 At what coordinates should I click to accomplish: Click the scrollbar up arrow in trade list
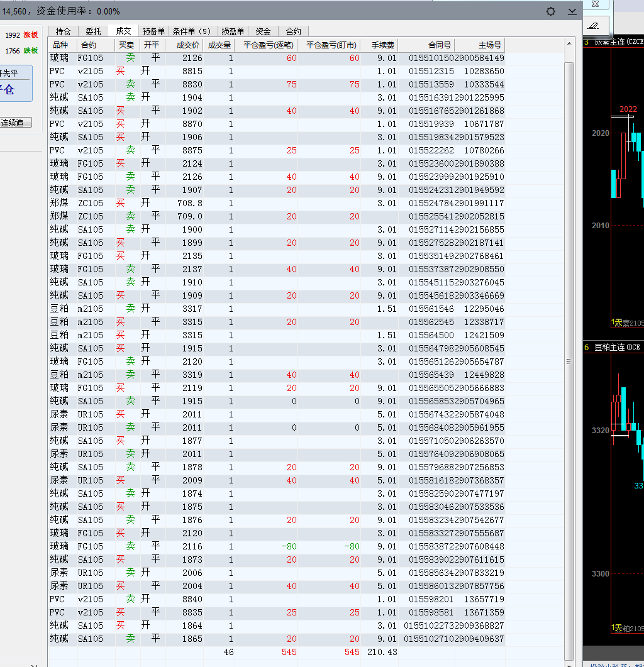pyautogui.click(x=569, y=44)
